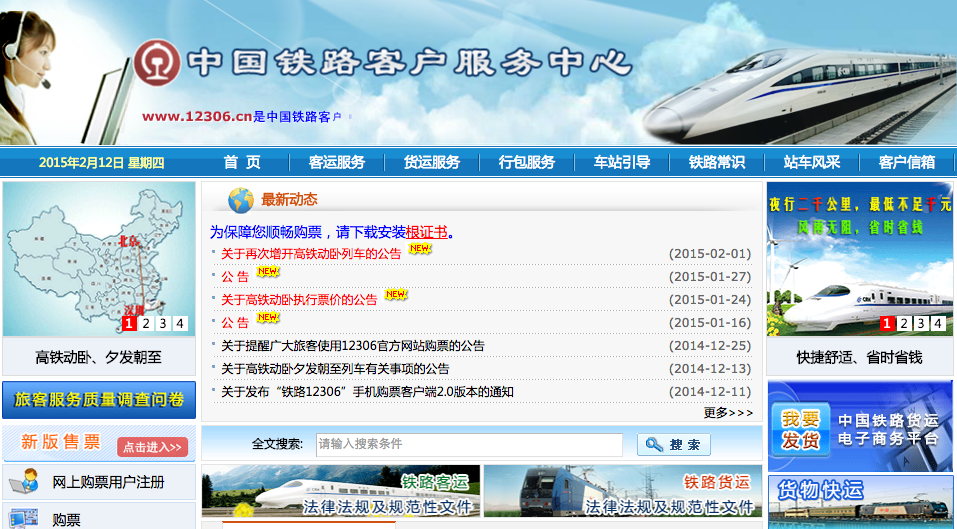Open the 车站引导 menu
Image resolution: width=957 pixels, height=529 pixels.
[x=622, y=162]
